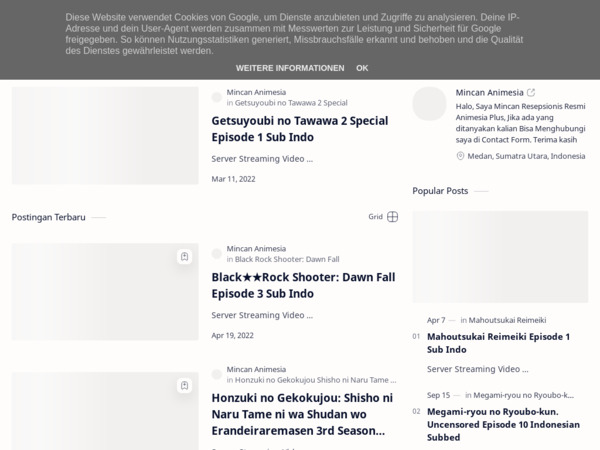The image size is (600, 450).
Task: Switch layout with the Grid icon
Action: [x=393, y=217]
